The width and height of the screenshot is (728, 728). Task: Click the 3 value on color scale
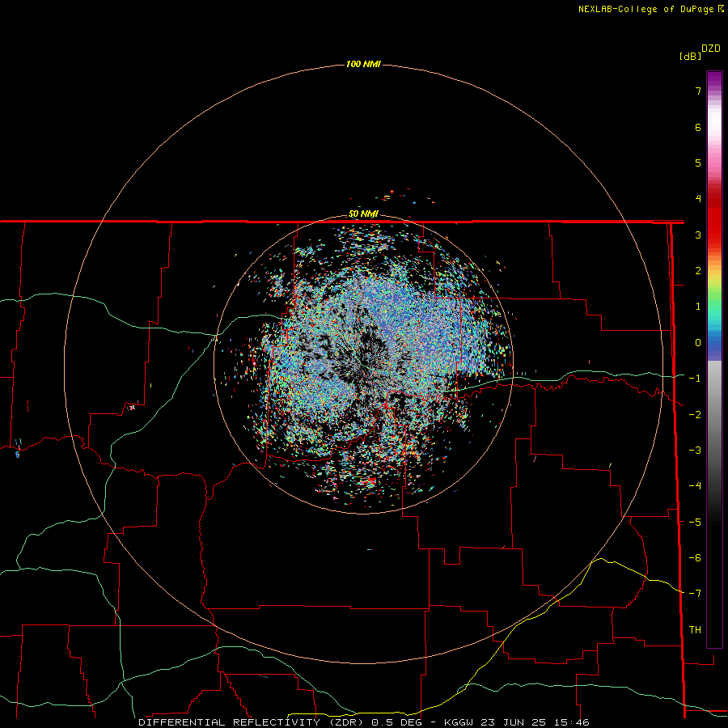698,235
